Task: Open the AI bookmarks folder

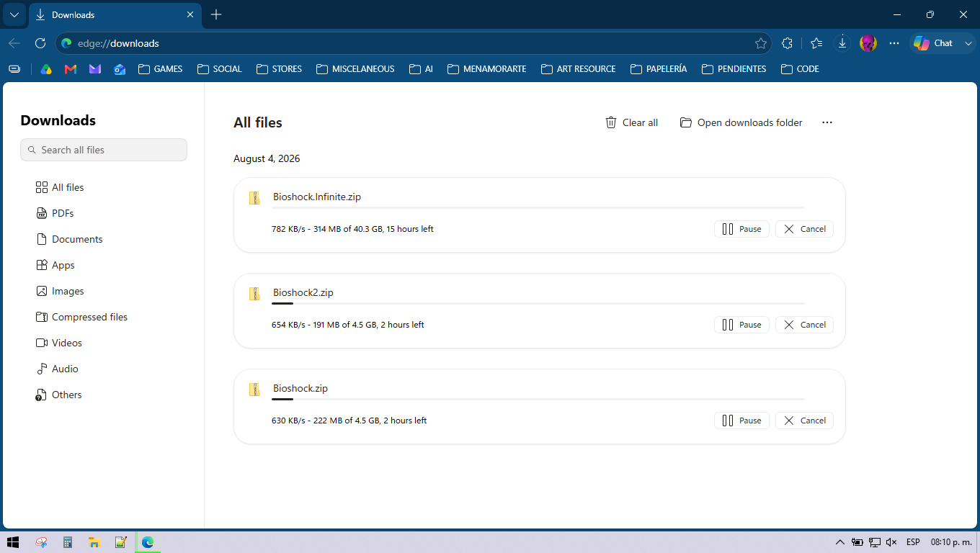Action: pos(421,69)
